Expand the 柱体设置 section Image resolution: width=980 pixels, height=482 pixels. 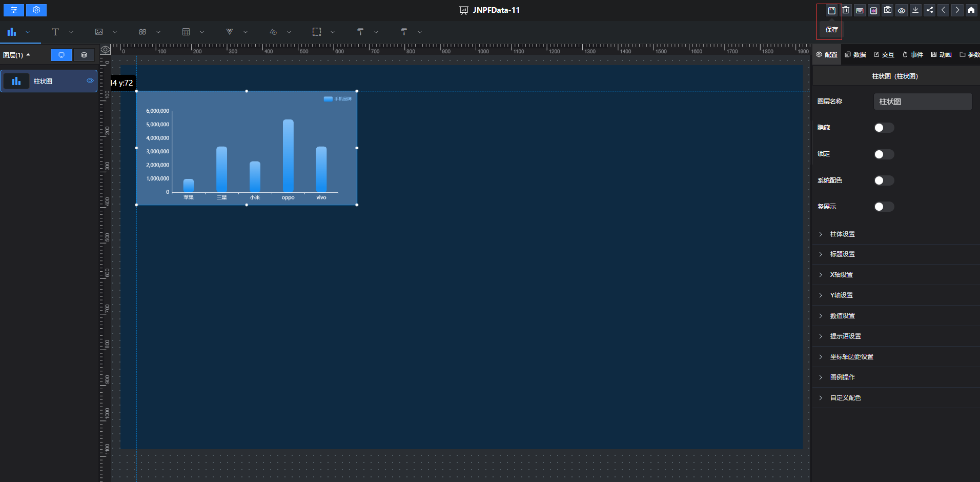tap(842, 234)
